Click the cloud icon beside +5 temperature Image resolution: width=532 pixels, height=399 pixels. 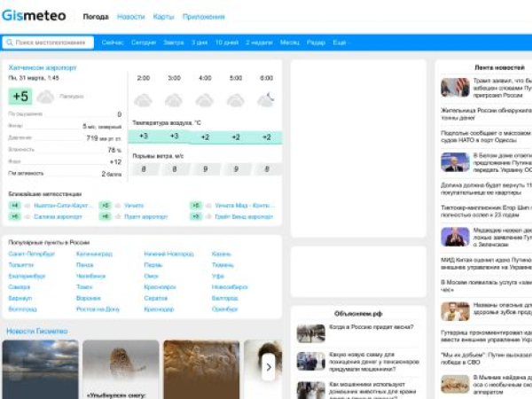(x=45, y=97)
